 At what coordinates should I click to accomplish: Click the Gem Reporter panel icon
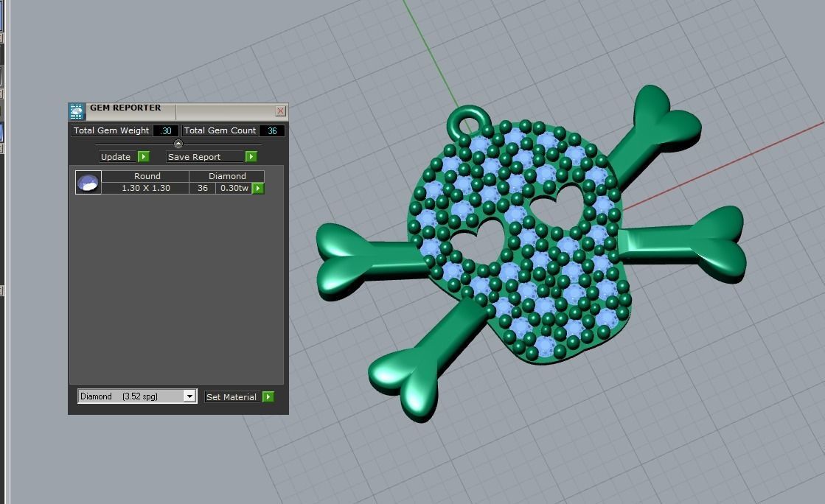(77, 111)
